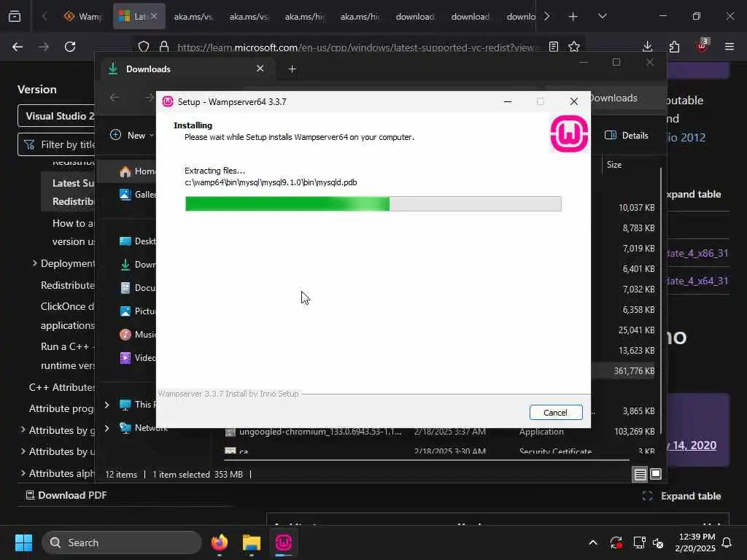Click the bottom Expand table button
The image size is (747, 560).
pos(682,496)
